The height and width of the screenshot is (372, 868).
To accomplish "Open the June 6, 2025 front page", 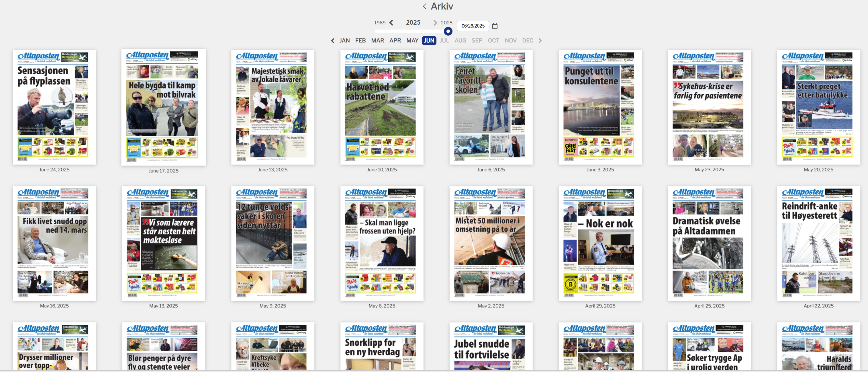I will click(491, 107).
